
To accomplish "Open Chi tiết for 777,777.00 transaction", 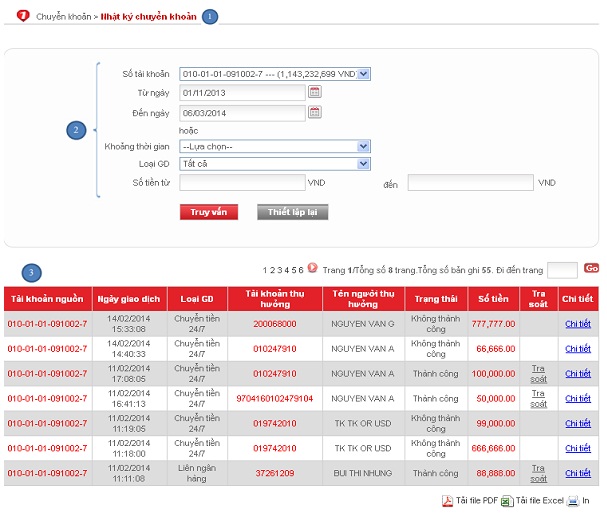I will tap(578, 324).
